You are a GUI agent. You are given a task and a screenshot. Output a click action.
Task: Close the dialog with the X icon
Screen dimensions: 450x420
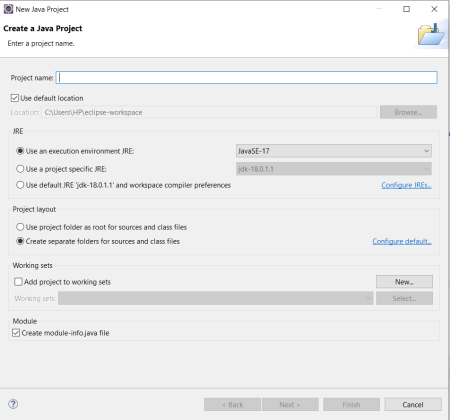[434, 9]
